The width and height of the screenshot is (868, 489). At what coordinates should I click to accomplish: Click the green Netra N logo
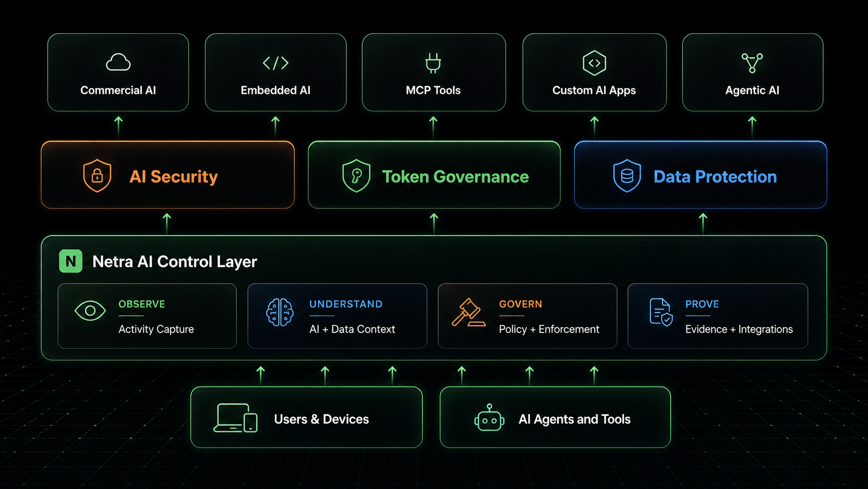coord(71,261)
